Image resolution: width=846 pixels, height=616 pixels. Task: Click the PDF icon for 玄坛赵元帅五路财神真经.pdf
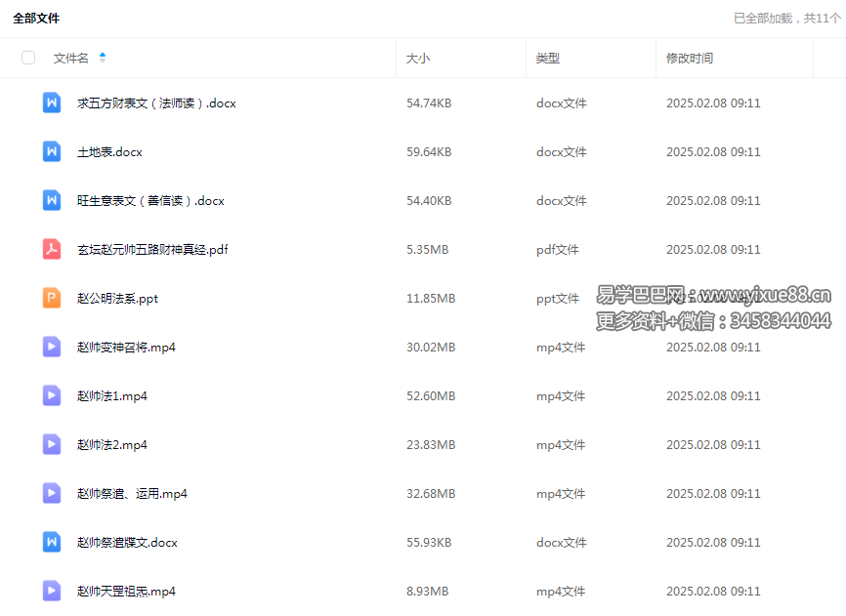[x=52, y=249]
